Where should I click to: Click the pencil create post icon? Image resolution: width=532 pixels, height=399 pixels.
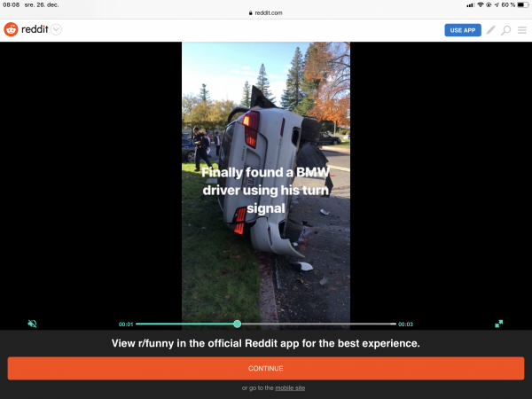pos(491,30)
